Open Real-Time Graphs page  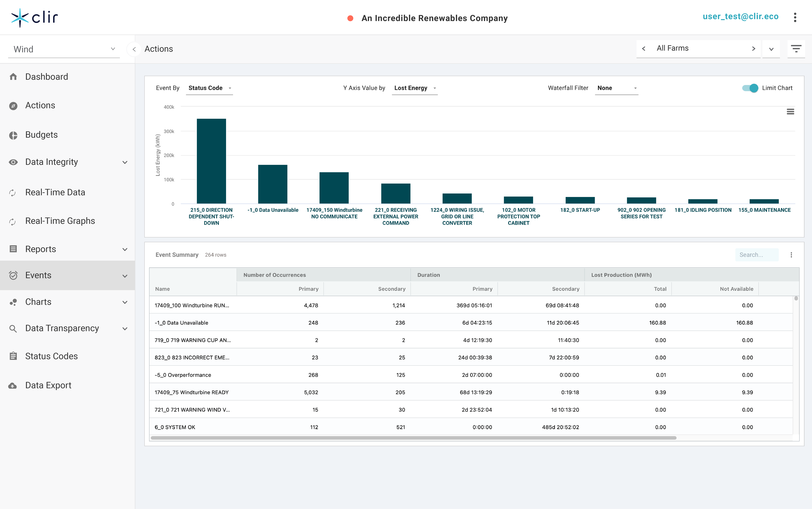click(x=60, y=221)
